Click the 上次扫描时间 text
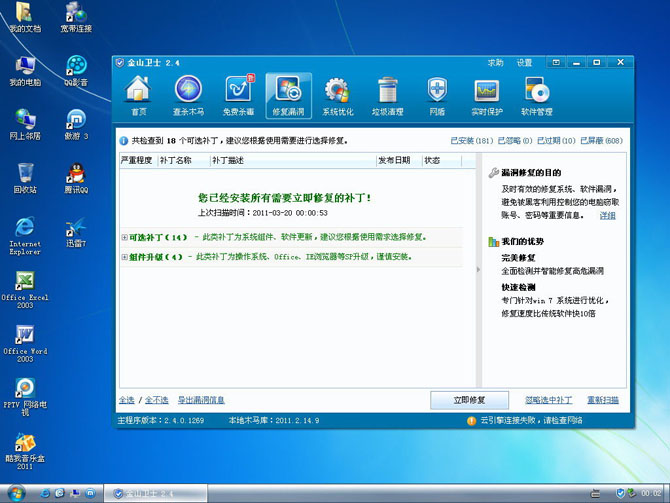The image size is (670, 503). click(262, 213)
